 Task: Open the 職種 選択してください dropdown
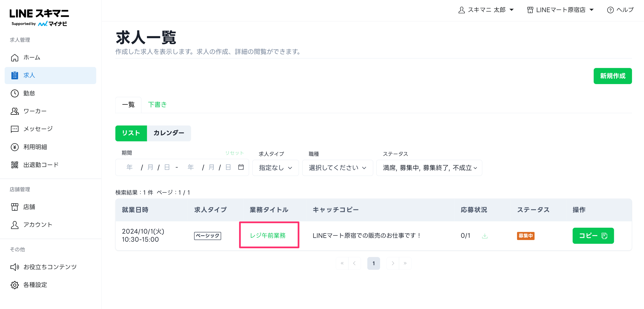tap(337, 168)
